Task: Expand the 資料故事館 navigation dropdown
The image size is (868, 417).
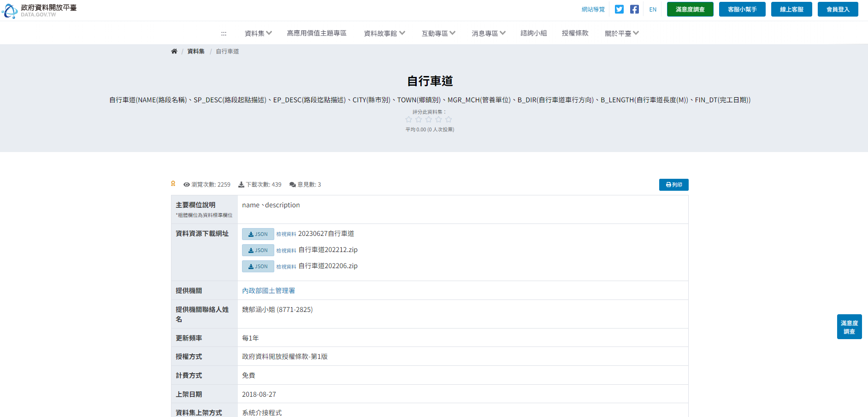Action: point(384,33)
